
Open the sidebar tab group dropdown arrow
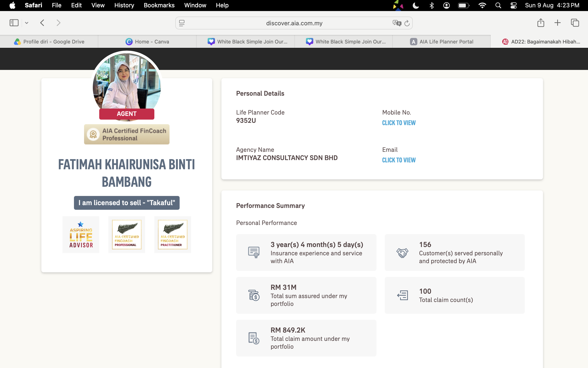click(27, 23)
